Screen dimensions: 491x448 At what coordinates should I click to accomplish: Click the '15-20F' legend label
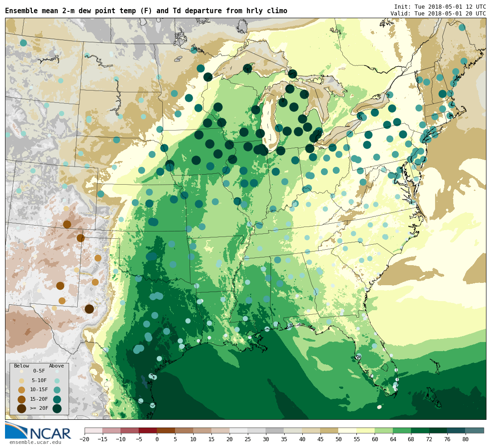tap(39, 399)
